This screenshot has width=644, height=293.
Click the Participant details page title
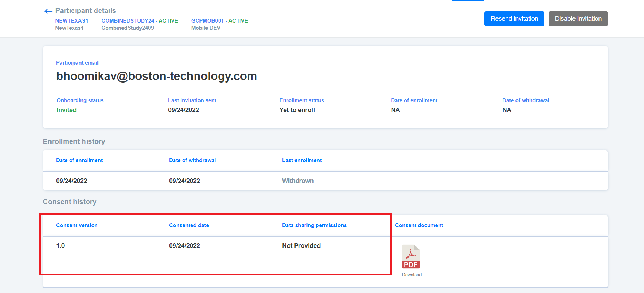tap(85, 11)
